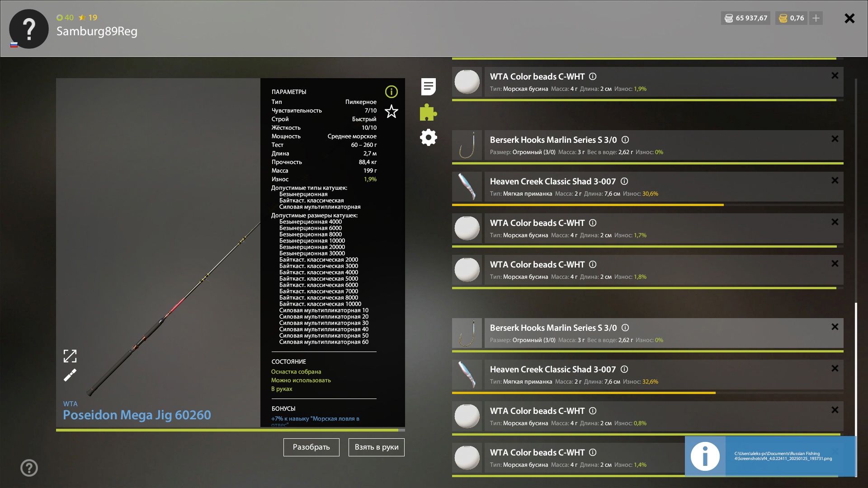
Task: Click Heaven Creek Classic Shad 32,6% lure thumbnail
Action: click(x=467, y=375)
